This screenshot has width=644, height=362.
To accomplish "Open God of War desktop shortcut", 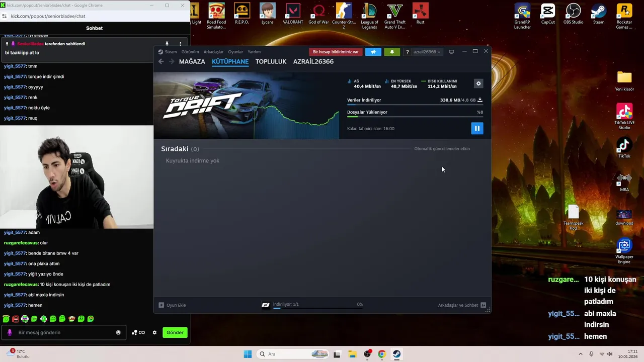I will [318, 14].
